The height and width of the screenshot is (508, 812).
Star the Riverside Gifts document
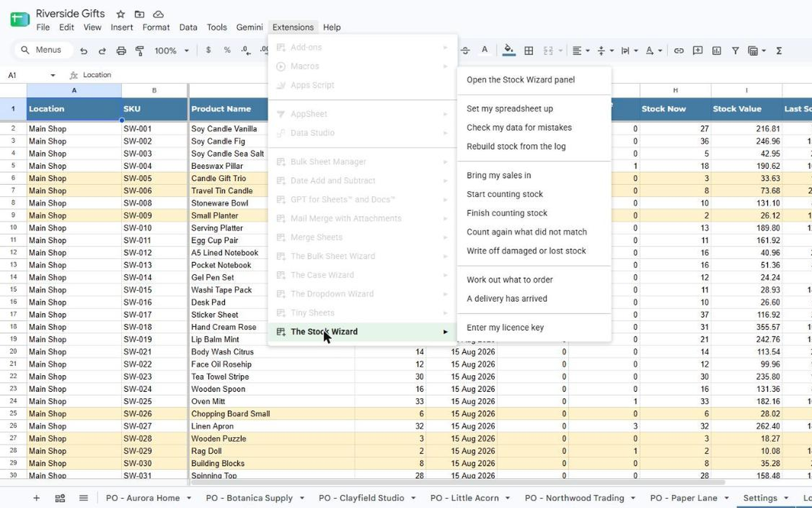point(120,14)
